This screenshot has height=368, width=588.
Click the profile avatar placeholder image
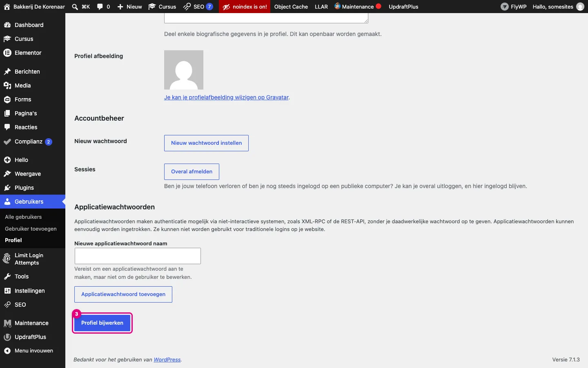pos(184,70)
